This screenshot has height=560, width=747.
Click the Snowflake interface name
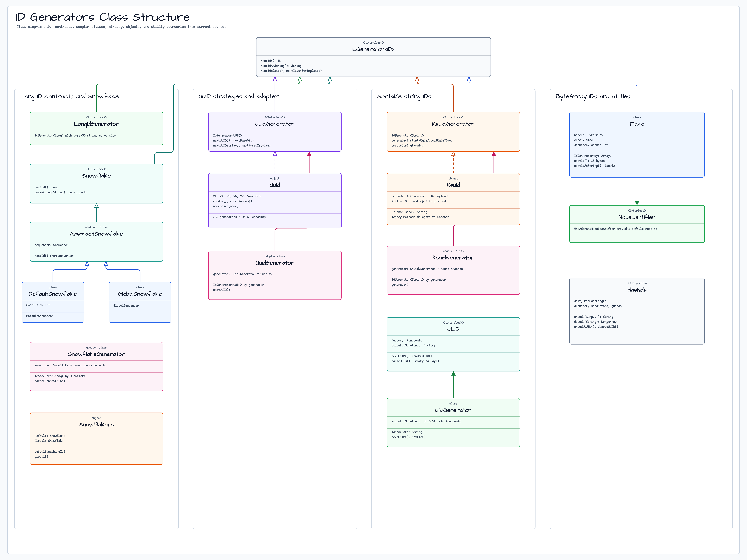click(x=96, y=176)
